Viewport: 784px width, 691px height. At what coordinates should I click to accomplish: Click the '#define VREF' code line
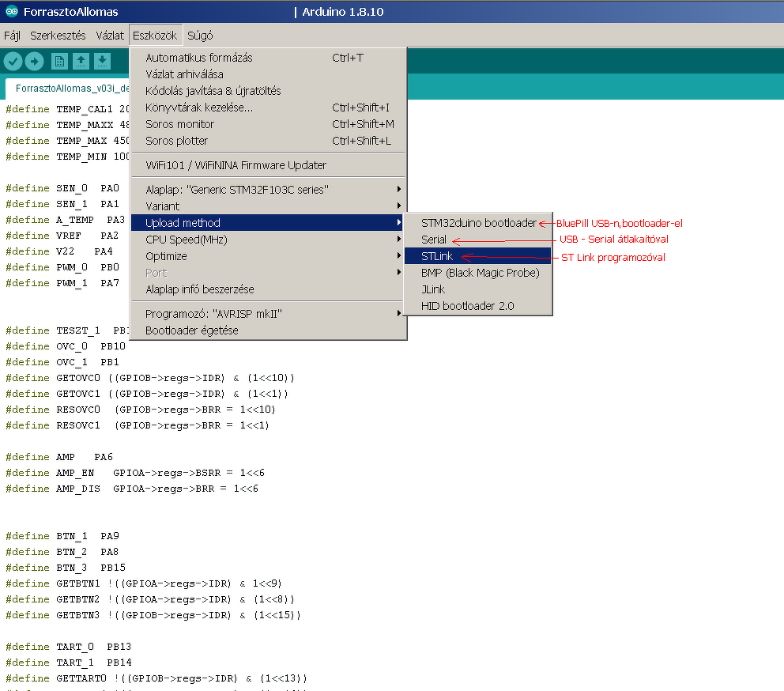click(62, 236)
